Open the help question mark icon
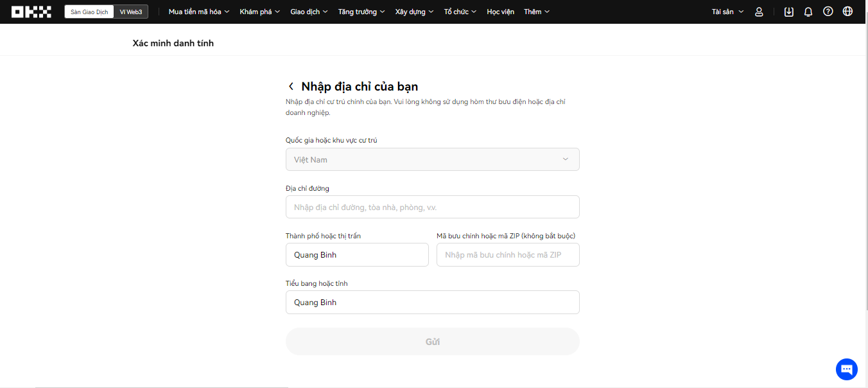 (x=828, y=12)
